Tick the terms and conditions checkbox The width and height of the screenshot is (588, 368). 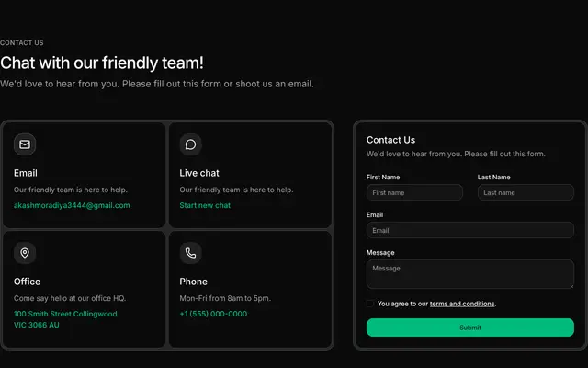370,304
